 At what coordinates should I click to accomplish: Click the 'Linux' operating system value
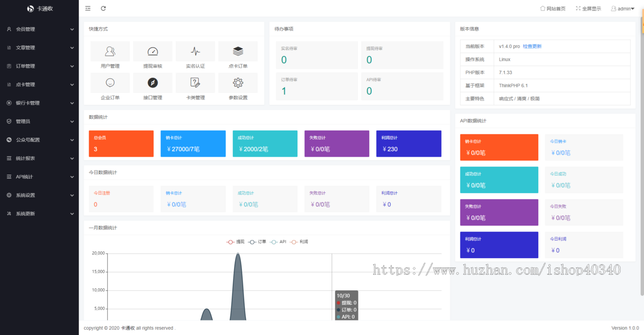[504, 59]
